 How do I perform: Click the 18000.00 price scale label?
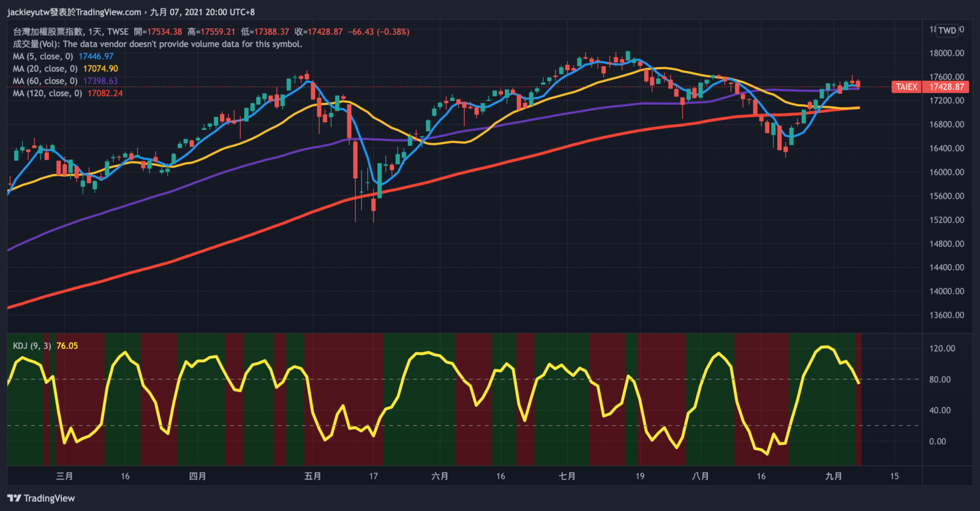click(946, 53)
